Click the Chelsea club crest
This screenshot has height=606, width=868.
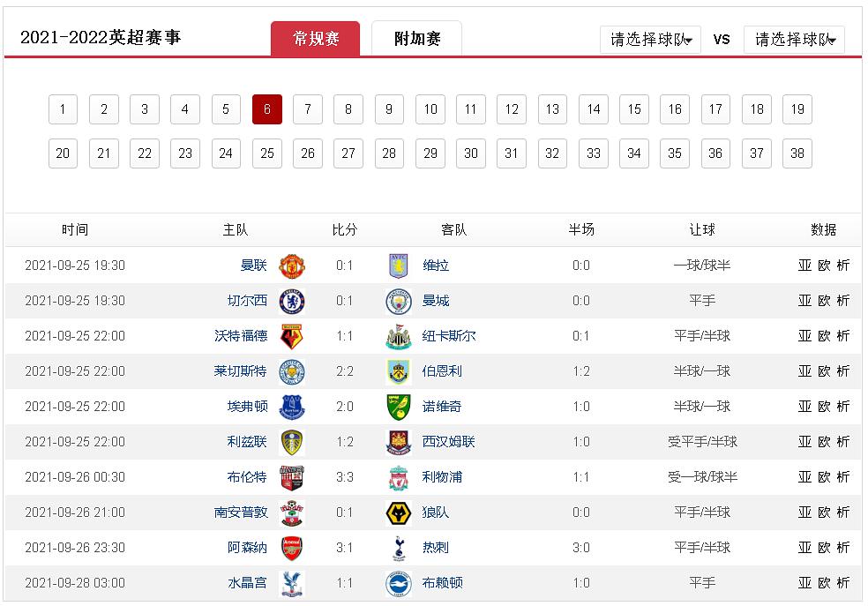[x=292, y=301]
